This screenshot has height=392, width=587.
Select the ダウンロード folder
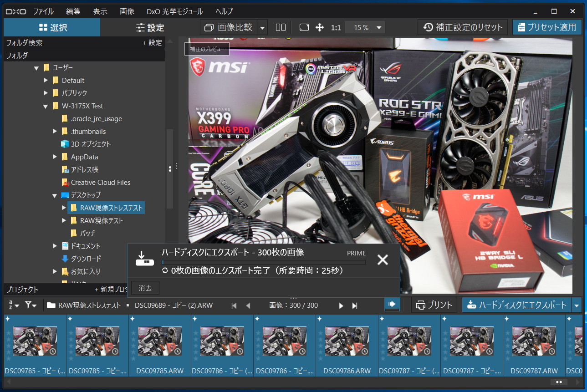point(81,259)
